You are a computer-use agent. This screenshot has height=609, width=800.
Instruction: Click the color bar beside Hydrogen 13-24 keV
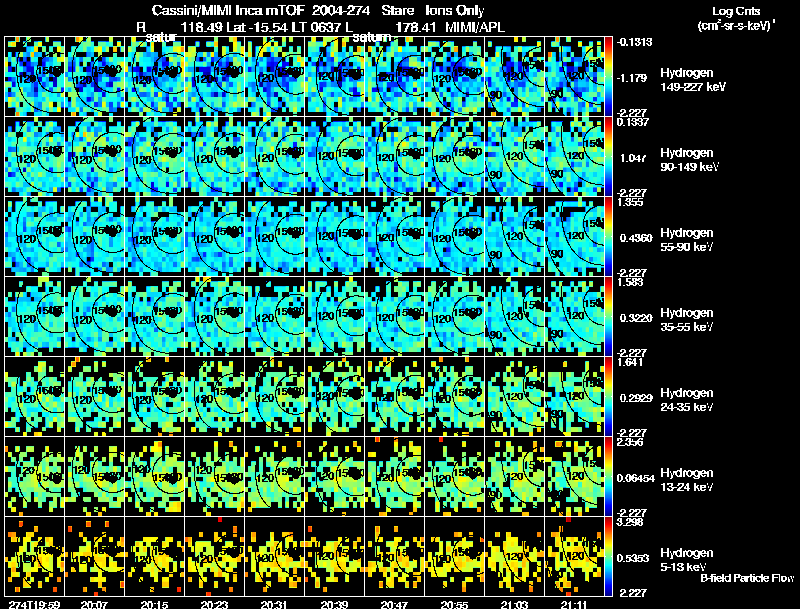608,477
